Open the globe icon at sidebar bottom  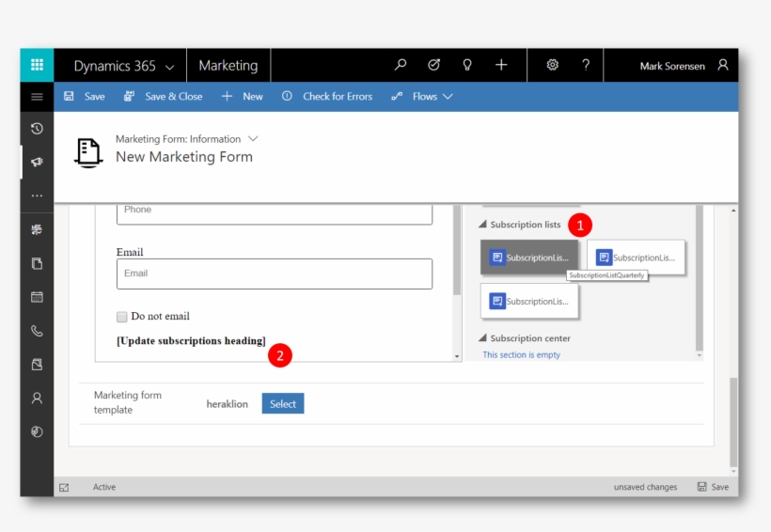coord(37,431)
